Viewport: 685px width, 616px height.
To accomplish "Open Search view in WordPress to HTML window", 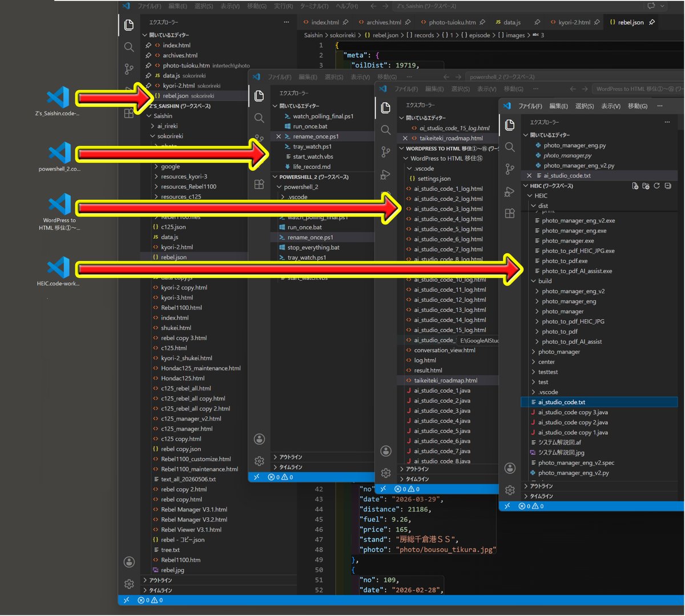I will click(x=386, y=130).
